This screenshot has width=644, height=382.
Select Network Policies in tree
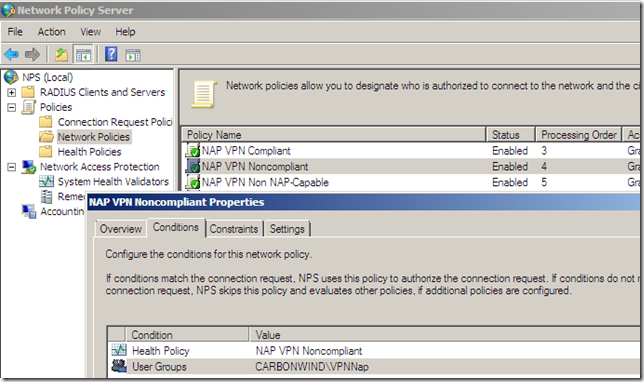click(94, 137)
